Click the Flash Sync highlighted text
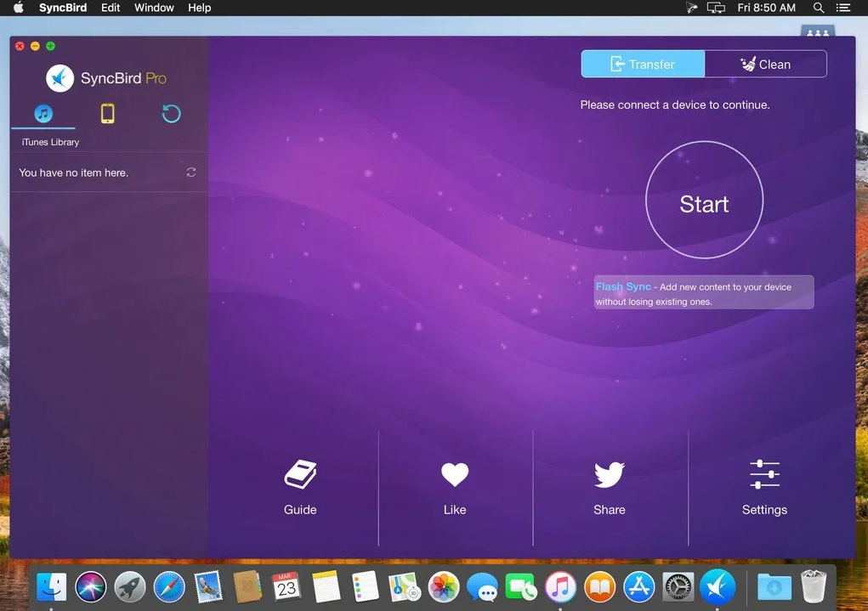Viewport: 868px width, 611px height. [x=622, y=286]
